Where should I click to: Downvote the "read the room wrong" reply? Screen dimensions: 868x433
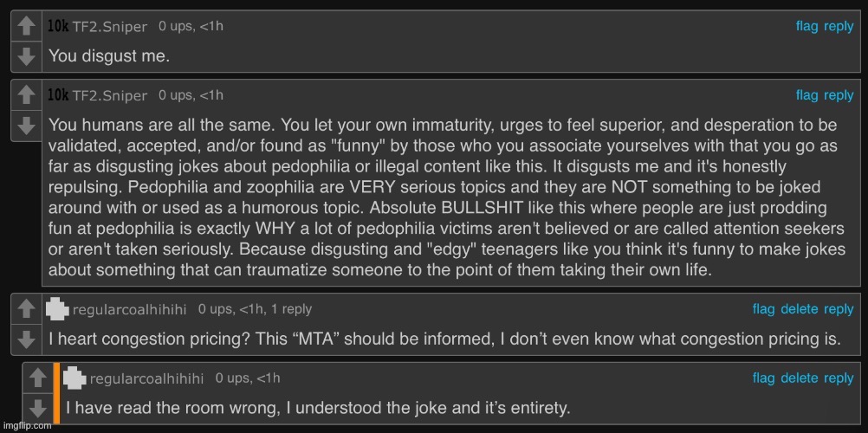coord(37,409)
